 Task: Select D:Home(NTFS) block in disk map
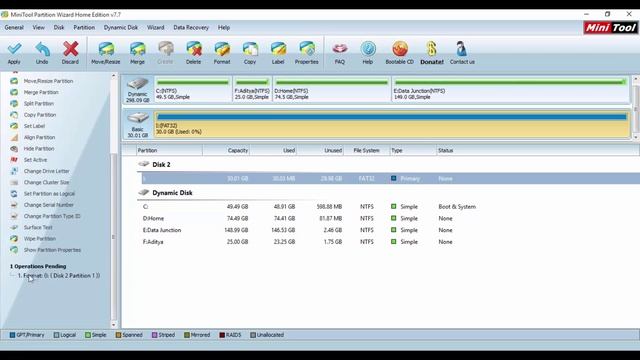click(331, 89)
